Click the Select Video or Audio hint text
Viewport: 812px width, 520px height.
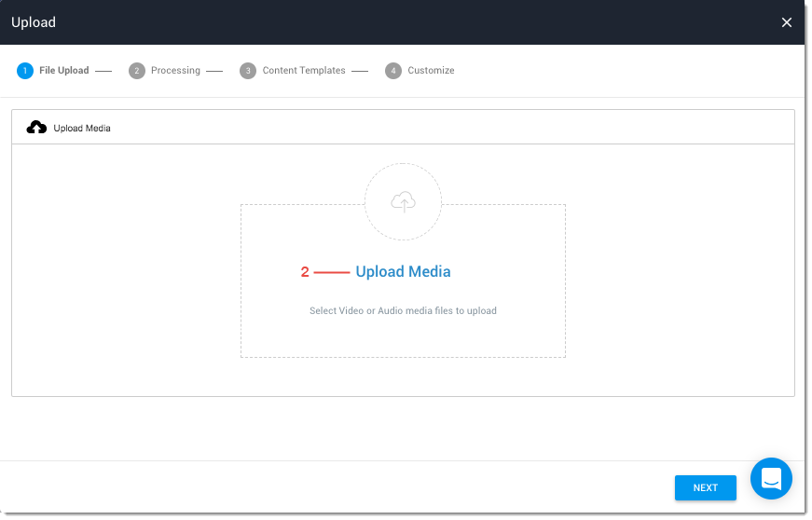(x=403, y=310)
